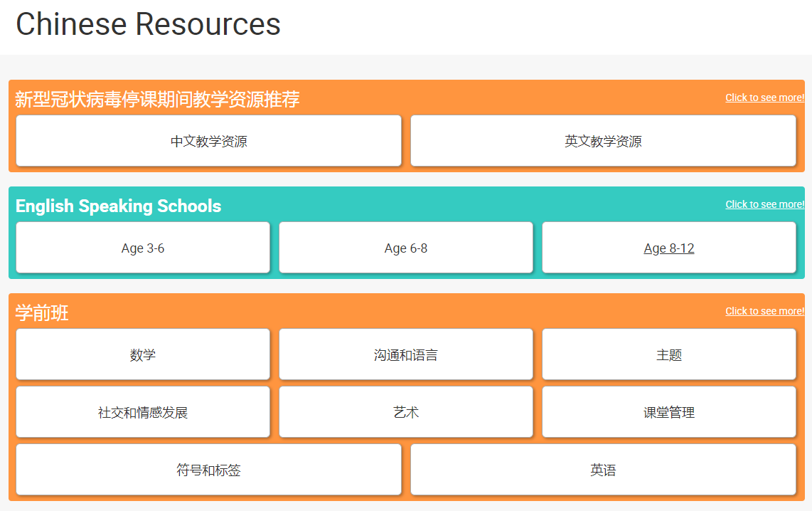Click the 符号和标签 category button
Image resolution: width=812 pixels, height=511 pixels.
point(209,470)
